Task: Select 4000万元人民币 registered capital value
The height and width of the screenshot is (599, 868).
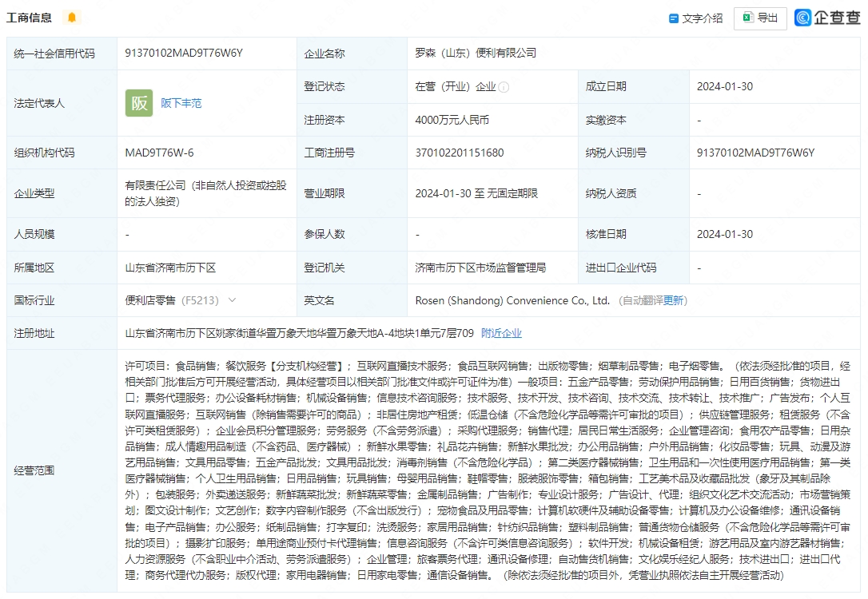Action: 452,120
